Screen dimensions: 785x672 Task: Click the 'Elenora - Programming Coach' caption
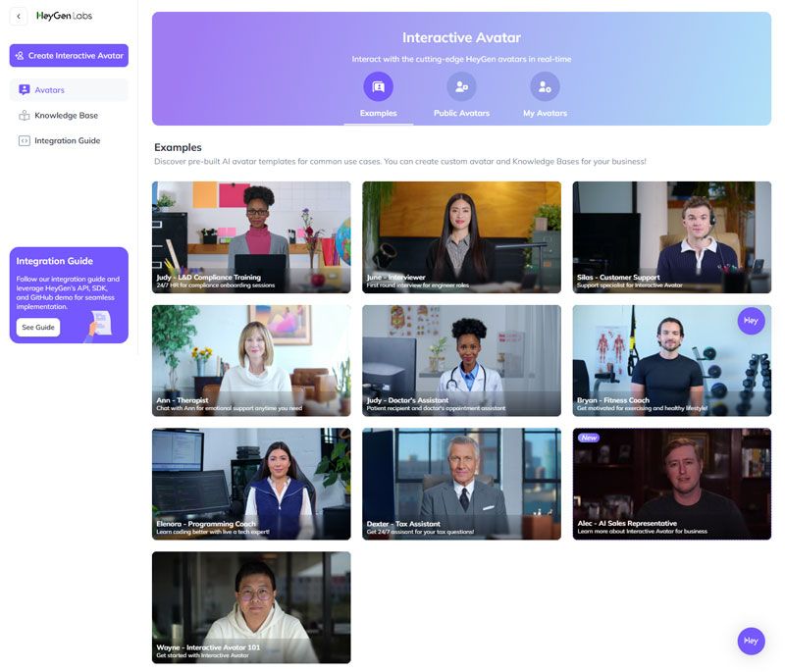click(x=206, y=524)
